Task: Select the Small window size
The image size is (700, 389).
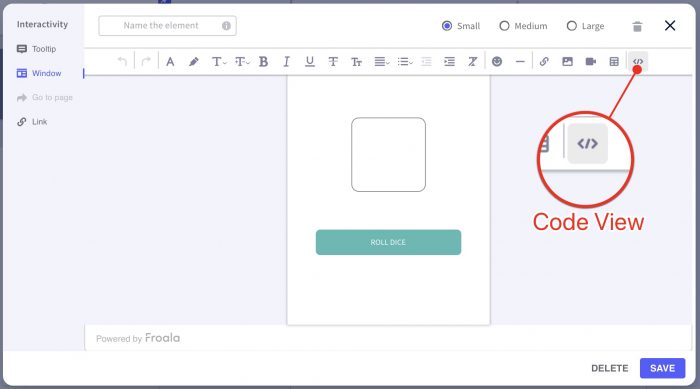Action: [x=461, y=26]
